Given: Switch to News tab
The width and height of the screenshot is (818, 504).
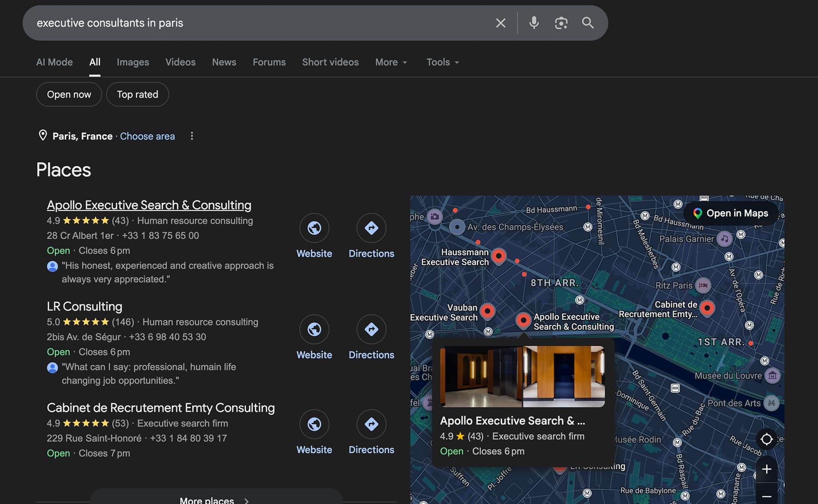Looking at the screenshot, I should click(x=224, y=62).
